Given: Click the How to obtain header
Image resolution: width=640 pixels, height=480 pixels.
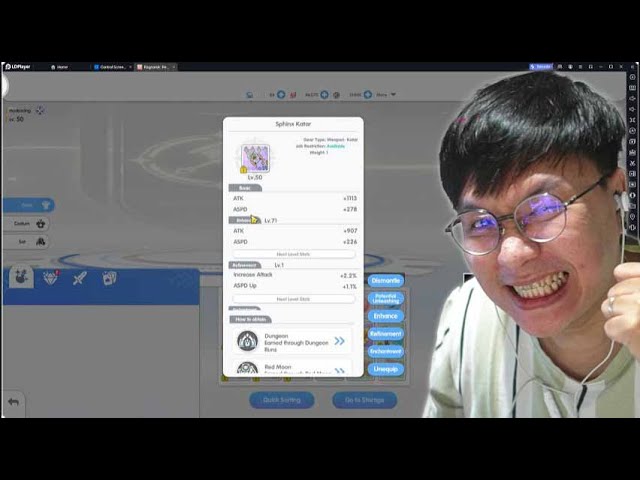Looking at the screenshot, I should 250,319.
